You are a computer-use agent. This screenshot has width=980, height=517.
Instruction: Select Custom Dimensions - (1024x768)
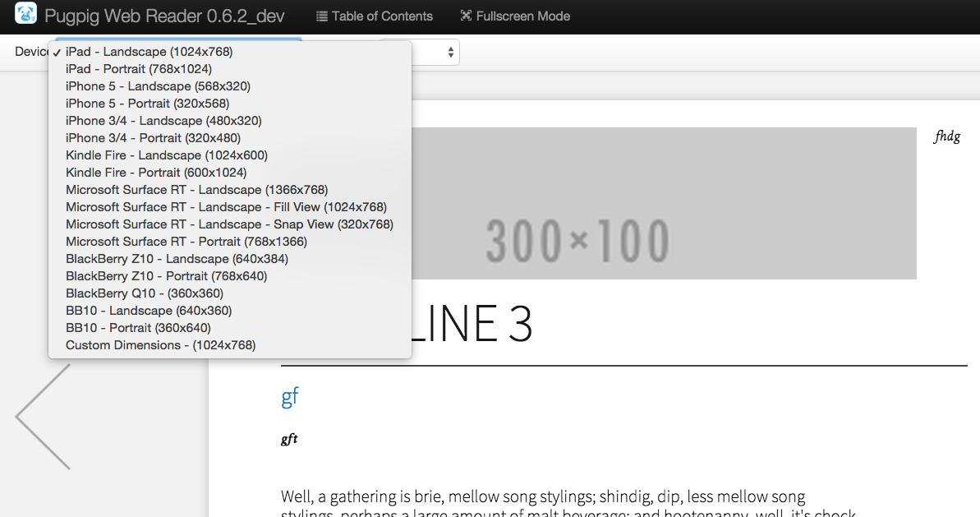(x=229, y=345)
